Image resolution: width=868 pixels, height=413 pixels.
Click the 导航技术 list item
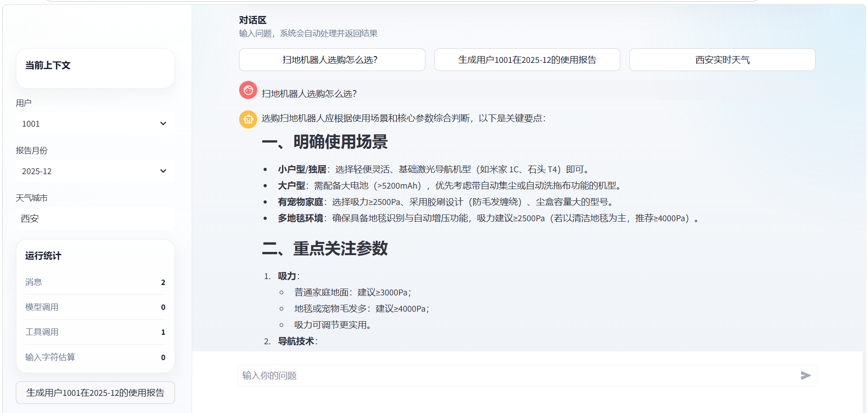298,341
